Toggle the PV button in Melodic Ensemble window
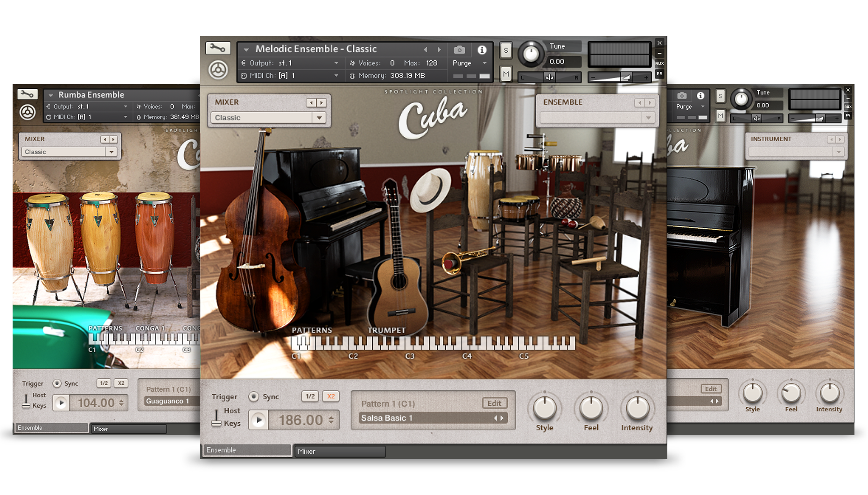Image resolution: width=868 pixels, height=495 pixels. 659,73
